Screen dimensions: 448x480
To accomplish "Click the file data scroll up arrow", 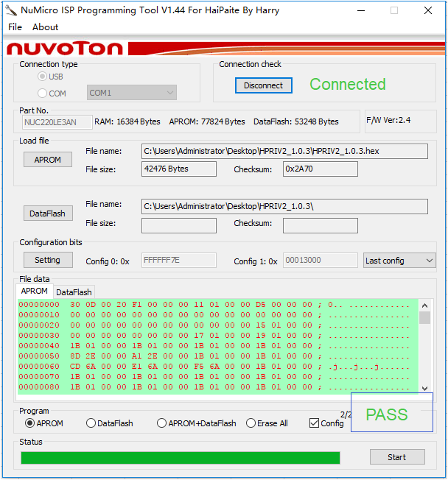I will click(x=424, y=306).
